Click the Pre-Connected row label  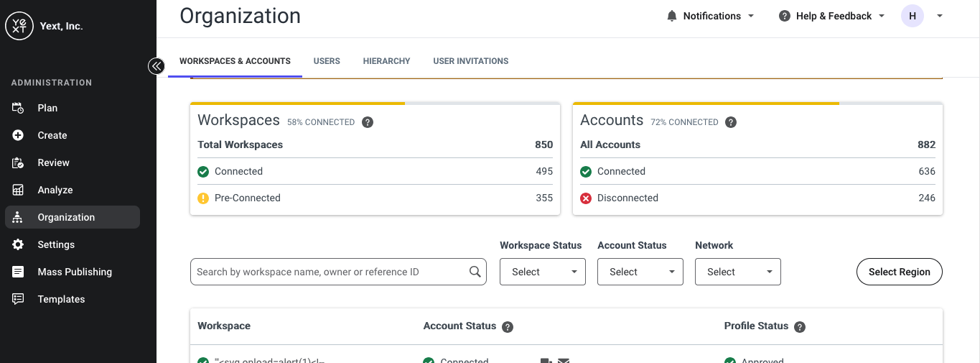click(x=247, y=198)
